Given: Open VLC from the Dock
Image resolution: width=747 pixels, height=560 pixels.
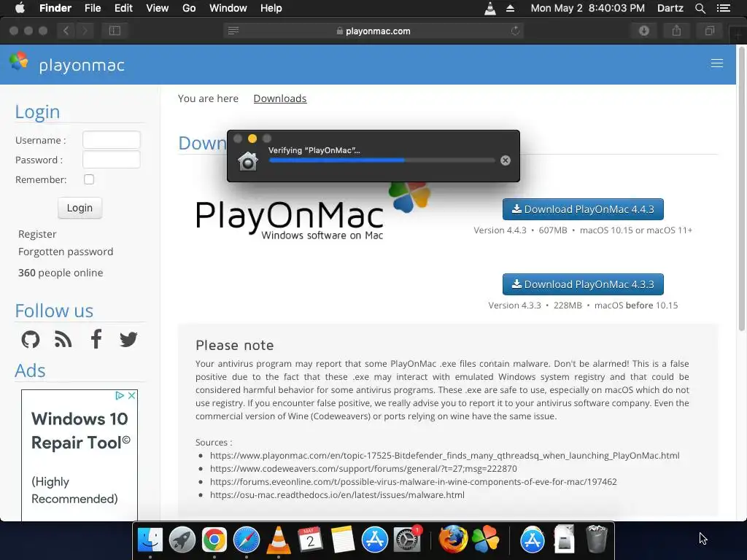Looking at the screenshot, I should pos(278,540).
